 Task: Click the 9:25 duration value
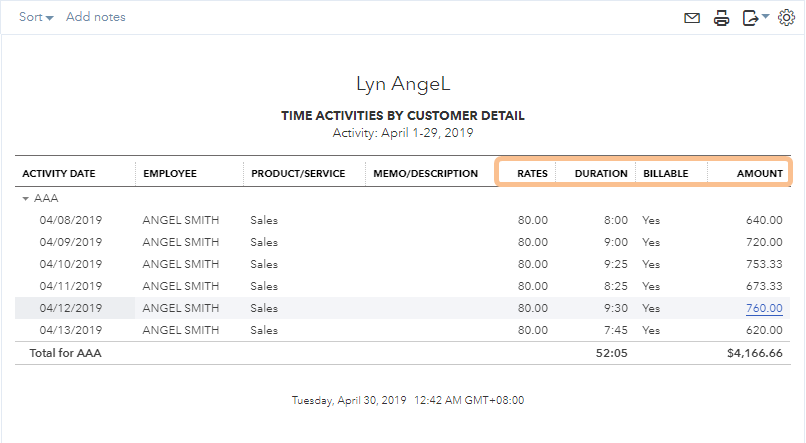pyautogui.click(x=616, y=264)
